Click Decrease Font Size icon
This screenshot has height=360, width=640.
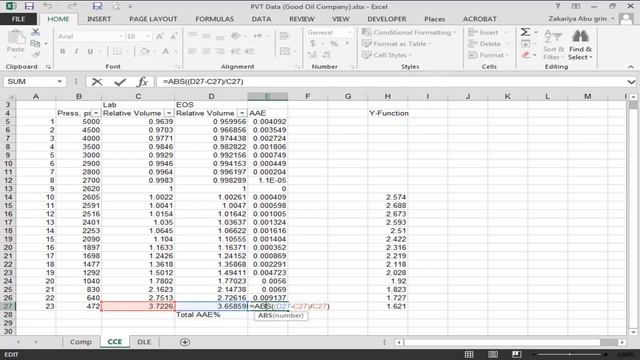(173, 36)
